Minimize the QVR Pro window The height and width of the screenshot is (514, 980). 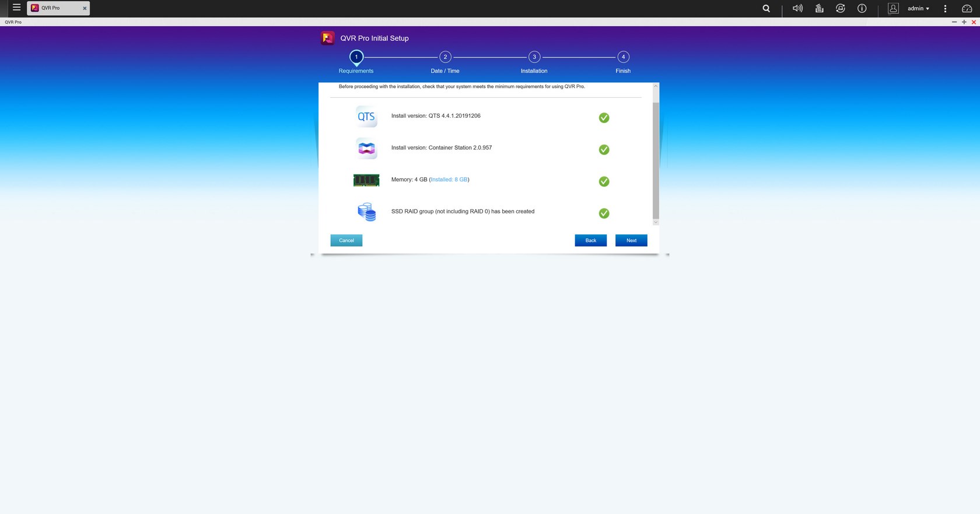coord(954,22)
